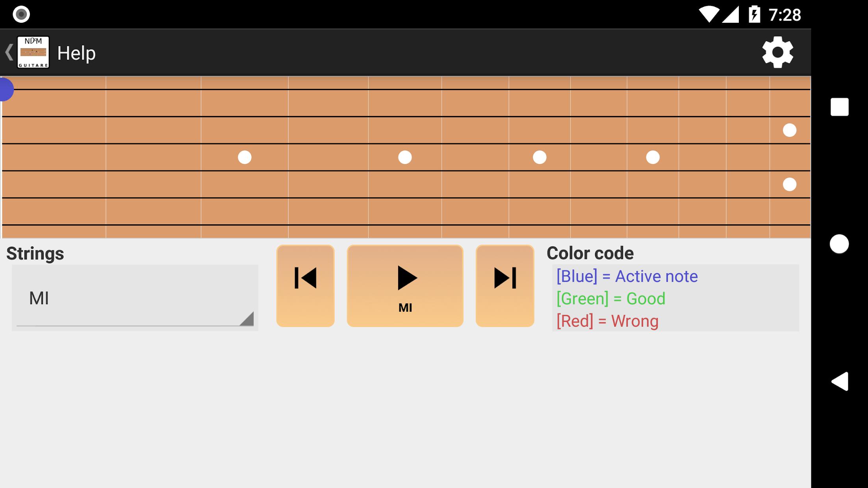Open settings via the gear icon

pyautogui.click(x=777, y=52)
